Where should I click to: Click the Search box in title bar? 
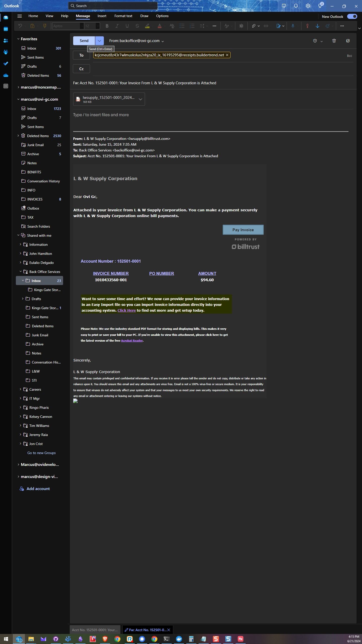tap(113, 6)
